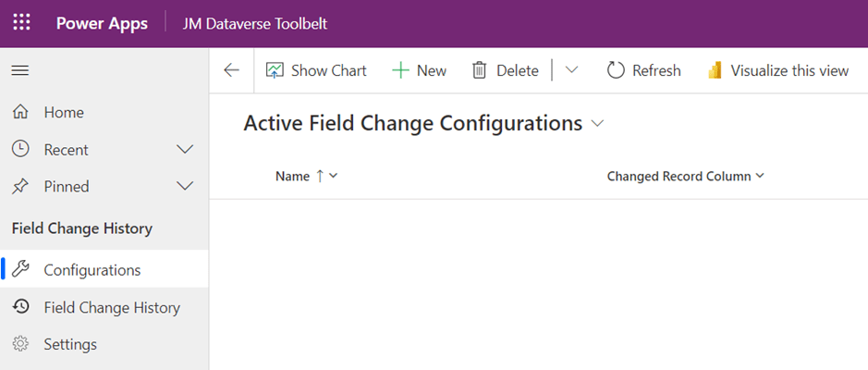Screen dimensions: 868x370
Task: Click the back arrow icon
Action: pyautogui.click(x=231, y=71)
